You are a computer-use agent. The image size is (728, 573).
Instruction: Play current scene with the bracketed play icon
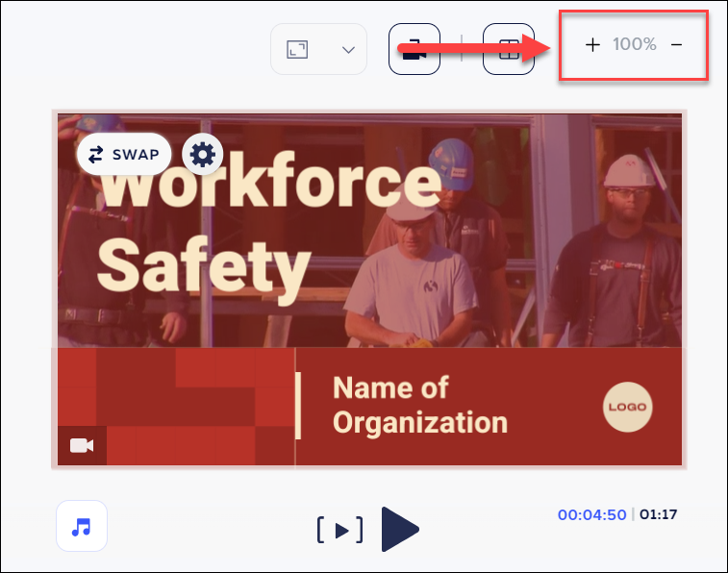point(339,530)
